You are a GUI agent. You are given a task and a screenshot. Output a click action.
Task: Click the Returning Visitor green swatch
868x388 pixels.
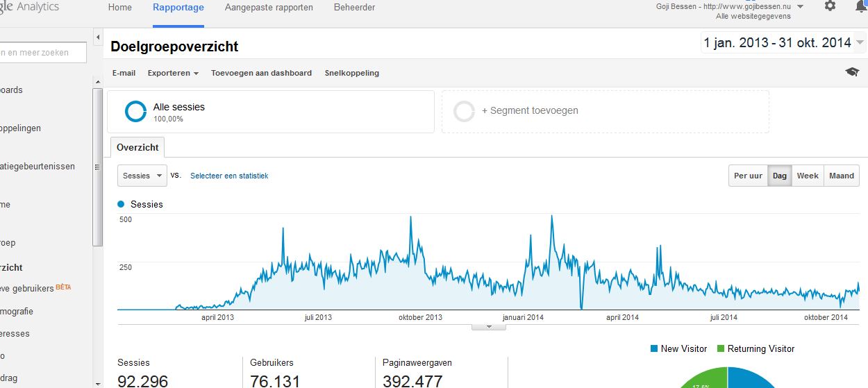721,348
